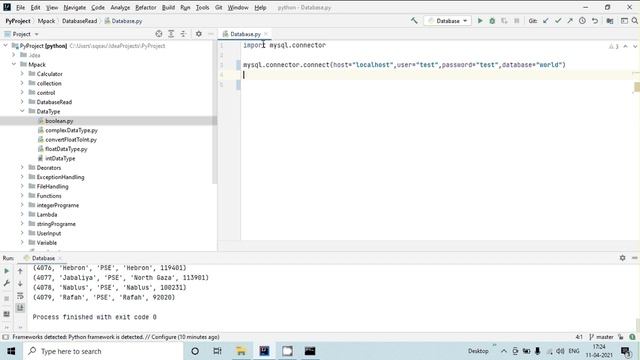Toggle tool window bars button in status bar
The width and height of the screenshot is (640, 360).
(6, 337)
